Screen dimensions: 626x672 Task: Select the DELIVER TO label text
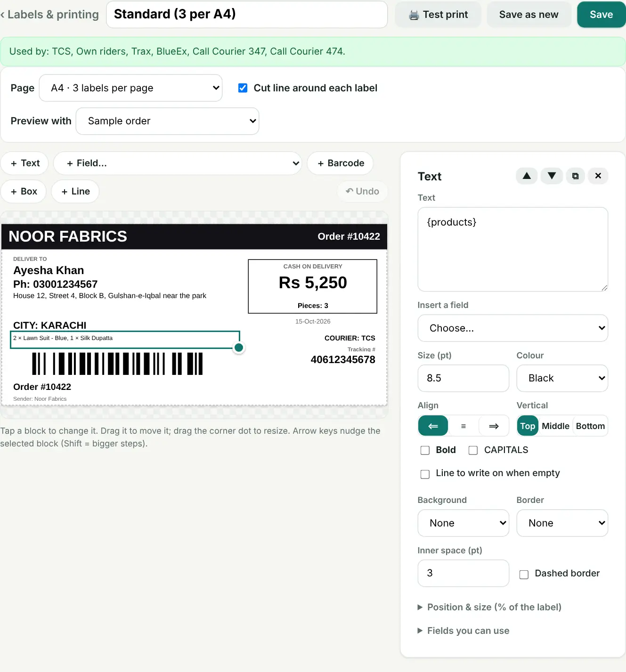pyautogui.click(x=30, y=259)
